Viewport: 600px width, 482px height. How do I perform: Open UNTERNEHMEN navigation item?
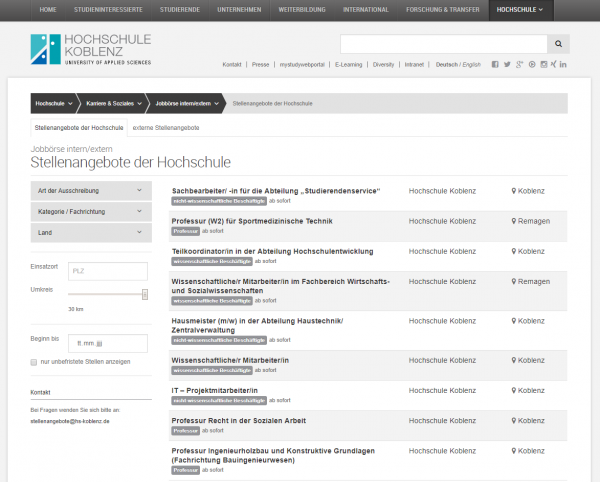(239, 10)
